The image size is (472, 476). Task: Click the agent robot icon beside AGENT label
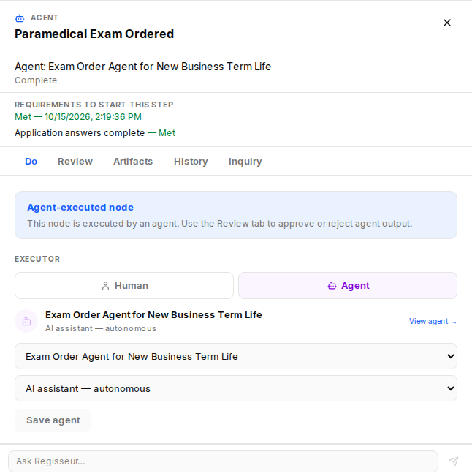point(20,18)
